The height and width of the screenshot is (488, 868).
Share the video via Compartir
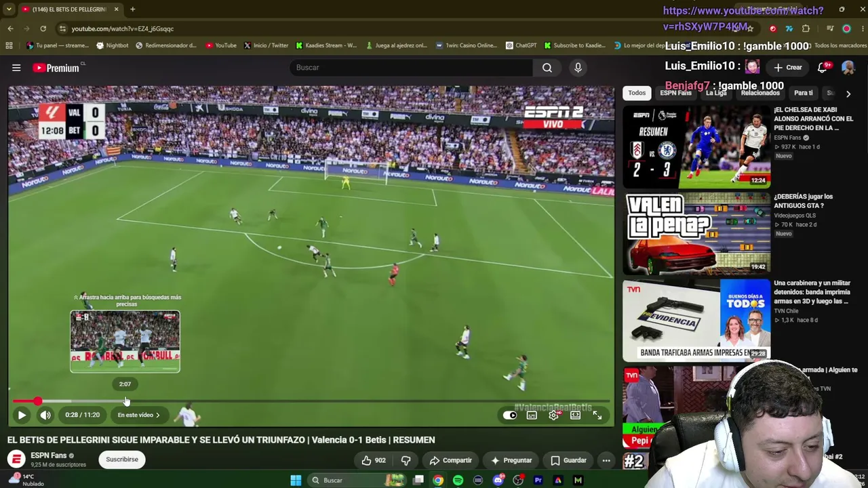tap(450, 460)
